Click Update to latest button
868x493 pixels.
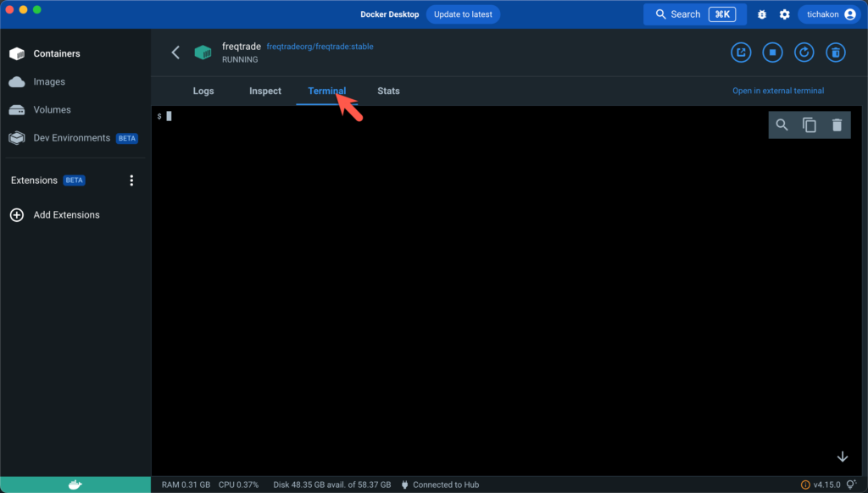click(463, 14)
